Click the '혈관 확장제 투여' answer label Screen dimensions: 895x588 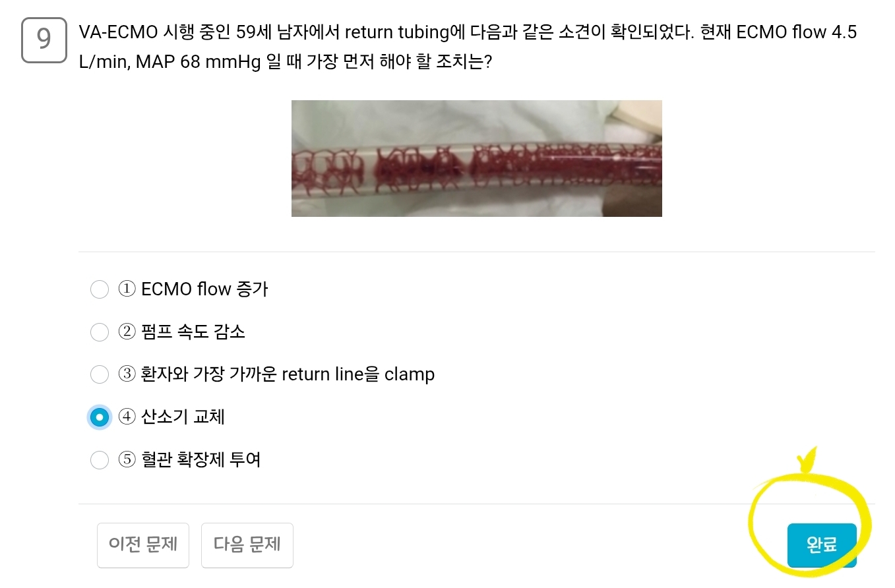201,459
